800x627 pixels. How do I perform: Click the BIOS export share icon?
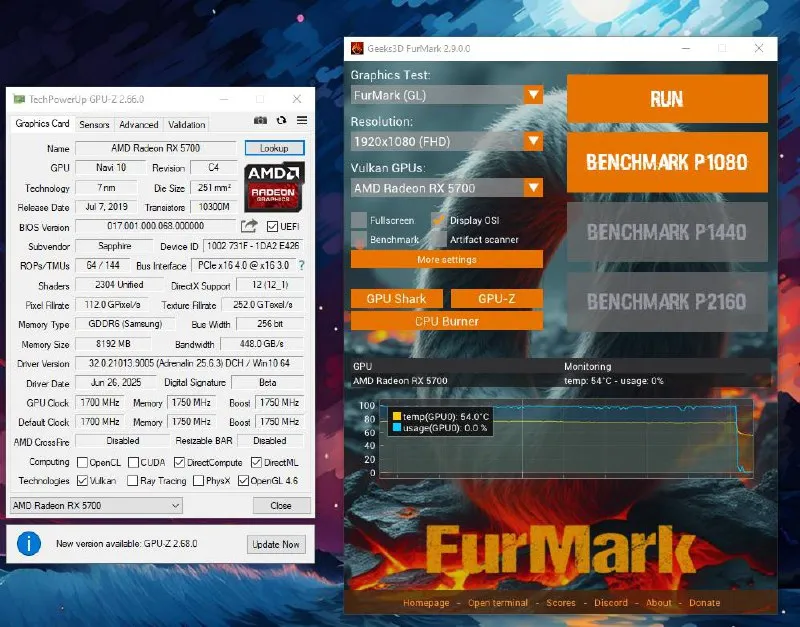(249, 227)
